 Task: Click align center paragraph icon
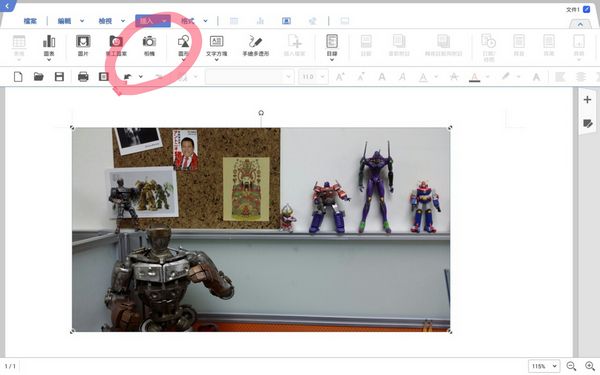581,77
